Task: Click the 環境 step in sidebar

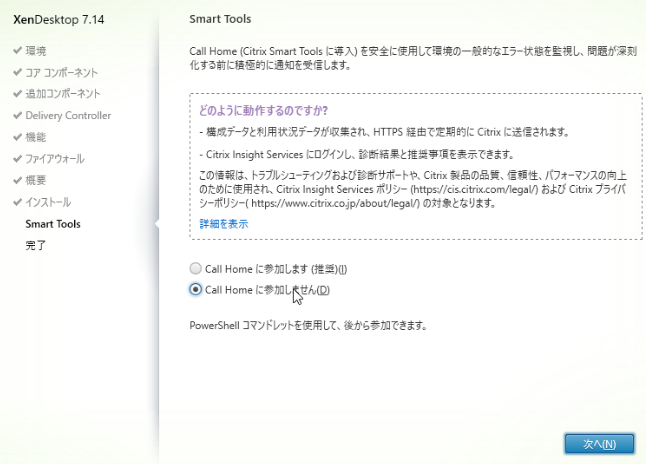Action: [36, 51]
